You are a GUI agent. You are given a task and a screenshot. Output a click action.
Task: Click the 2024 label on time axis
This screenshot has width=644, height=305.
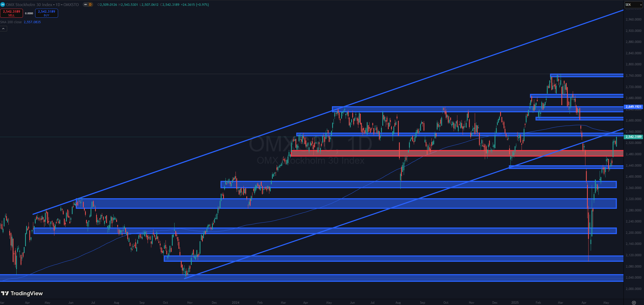236,303
